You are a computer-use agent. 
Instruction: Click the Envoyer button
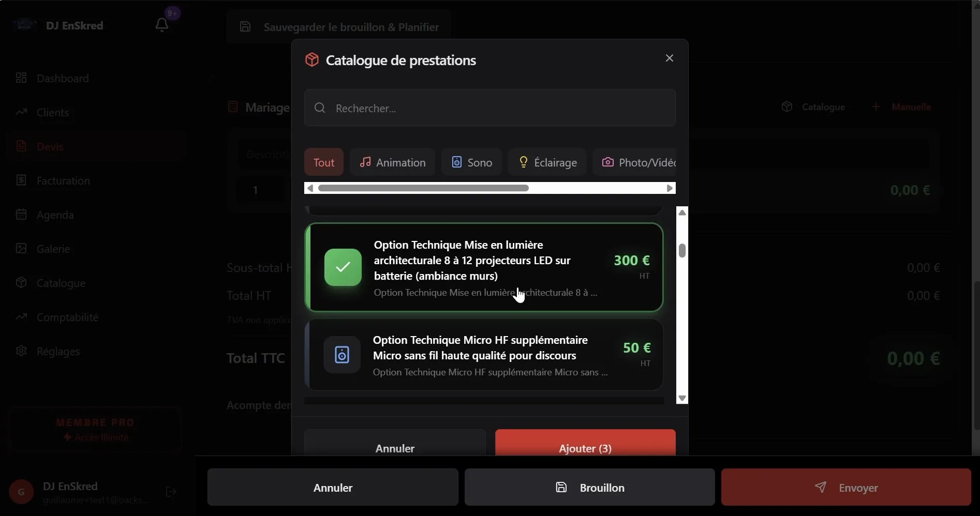click(x=846, y=487)
